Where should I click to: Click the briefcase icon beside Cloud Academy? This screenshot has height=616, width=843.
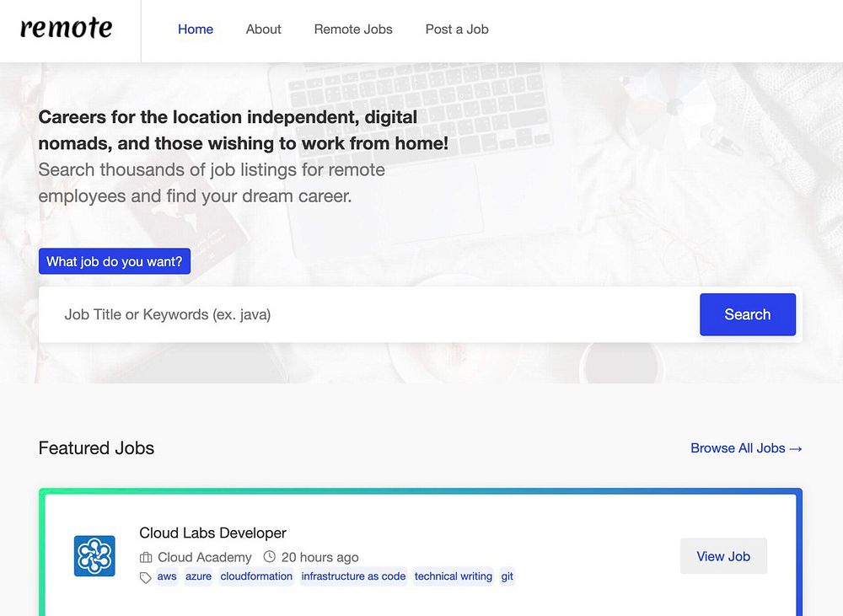point(146,557)
